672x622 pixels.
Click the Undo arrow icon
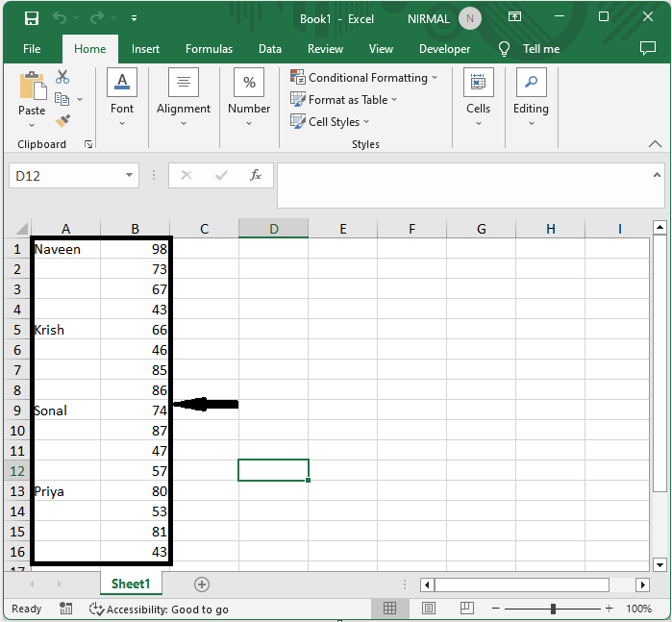click(60, 18)
